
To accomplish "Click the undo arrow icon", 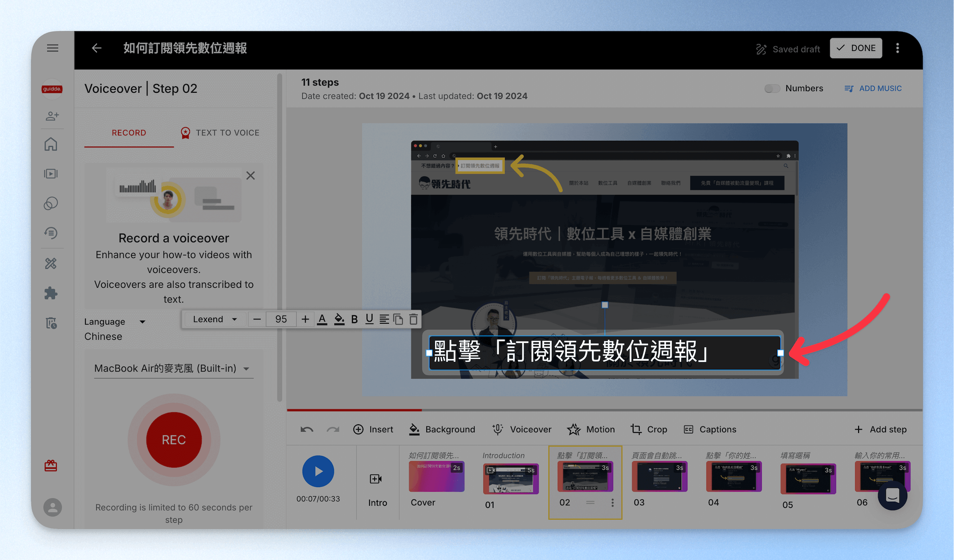I will pyautogui.click(x=307, y=430).
